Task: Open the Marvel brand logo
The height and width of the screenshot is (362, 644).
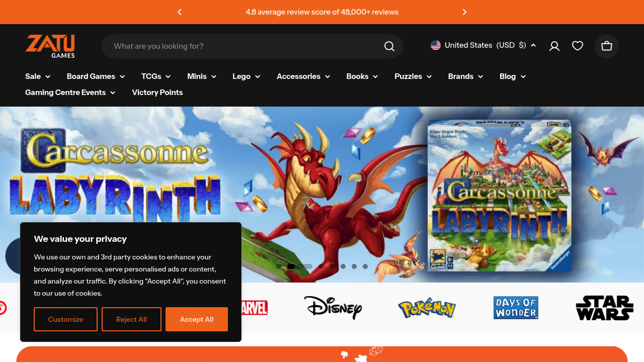Action: coord(255,308)
